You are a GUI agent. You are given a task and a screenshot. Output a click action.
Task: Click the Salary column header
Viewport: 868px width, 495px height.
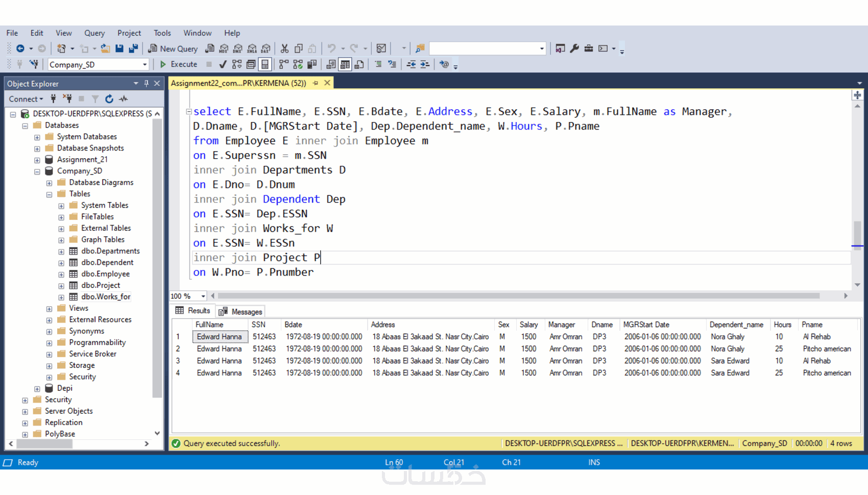tap(529, 325)
